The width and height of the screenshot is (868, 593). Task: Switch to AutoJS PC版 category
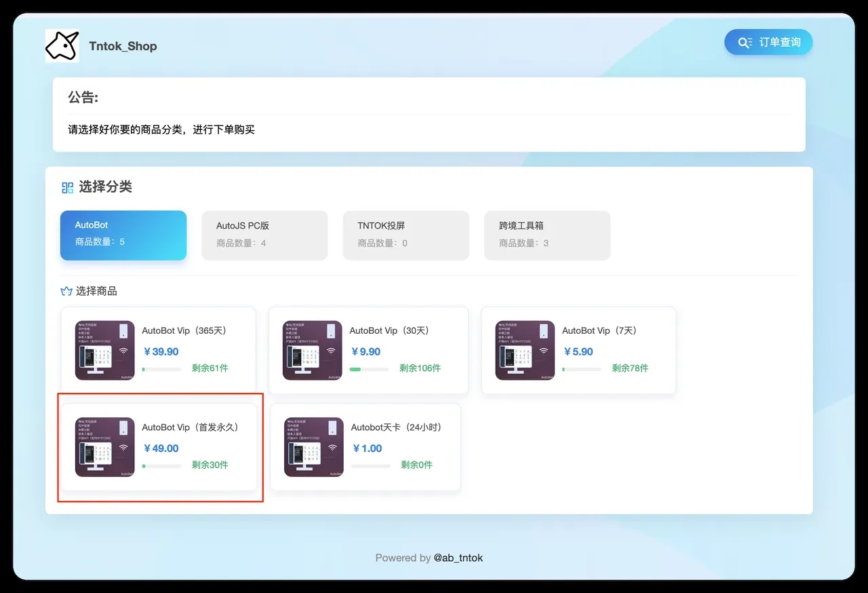[264, 235]
